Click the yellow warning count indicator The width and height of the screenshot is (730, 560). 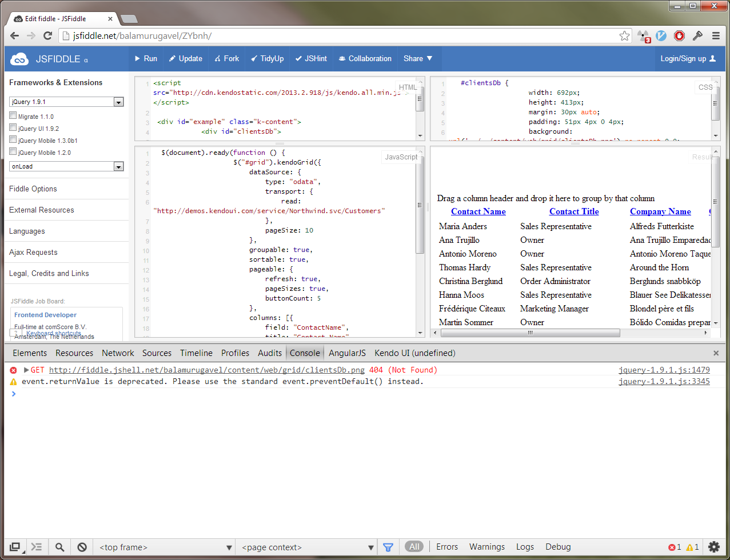pos(692,547)
